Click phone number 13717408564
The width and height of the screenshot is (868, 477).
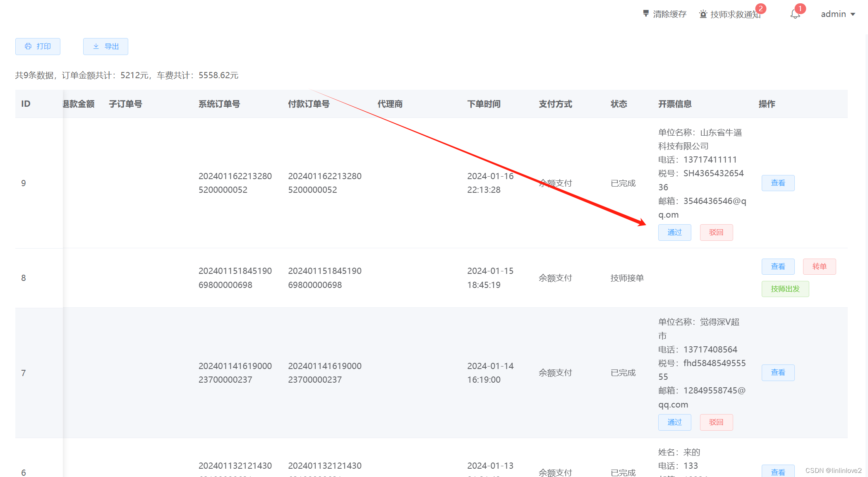[710, 350]
